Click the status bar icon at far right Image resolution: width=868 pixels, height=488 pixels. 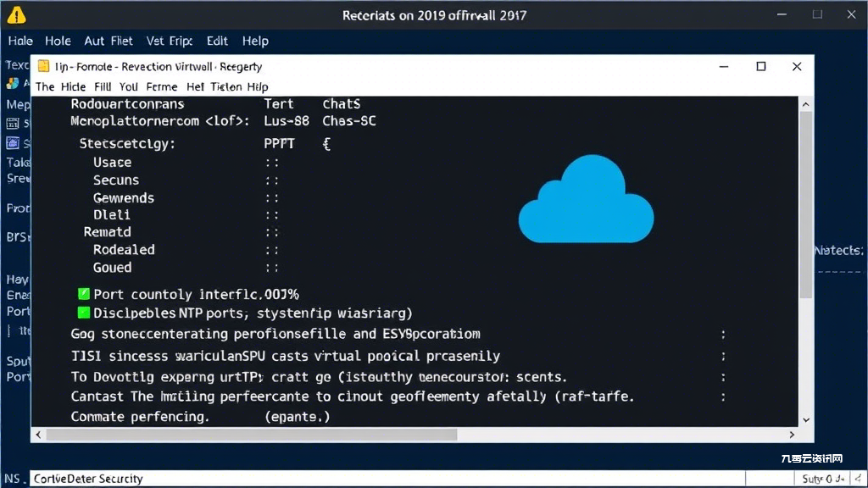click(858, 479)
